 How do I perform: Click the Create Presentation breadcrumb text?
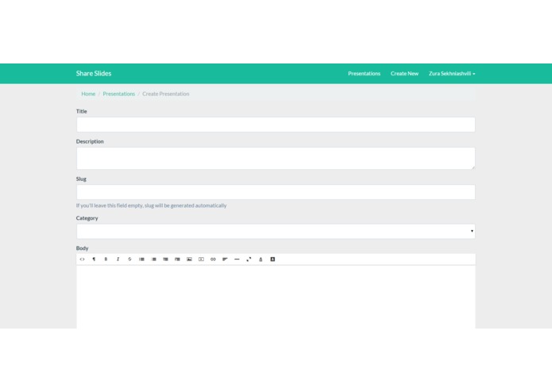[166, 94]
